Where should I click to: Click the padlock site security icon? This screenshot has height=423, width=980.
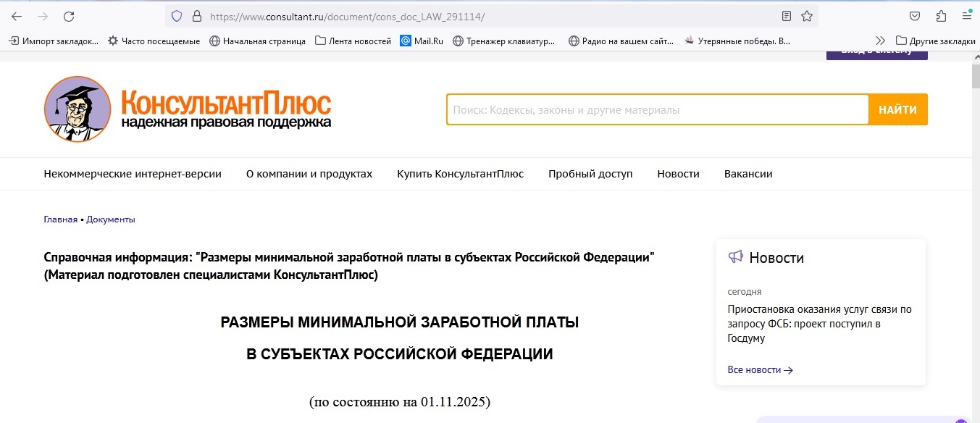[196, 16]
